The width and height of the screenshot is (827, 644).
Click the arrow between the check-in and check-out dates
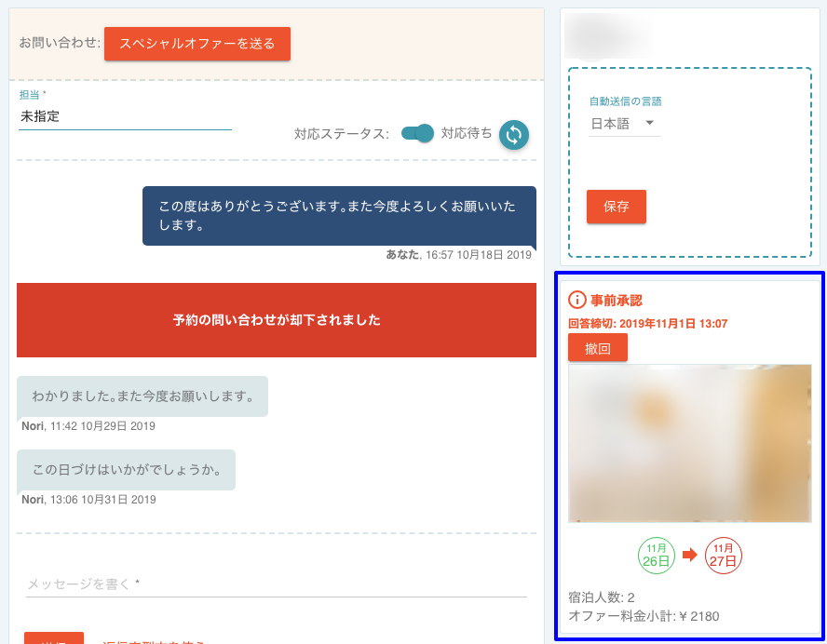coord(690,555)
